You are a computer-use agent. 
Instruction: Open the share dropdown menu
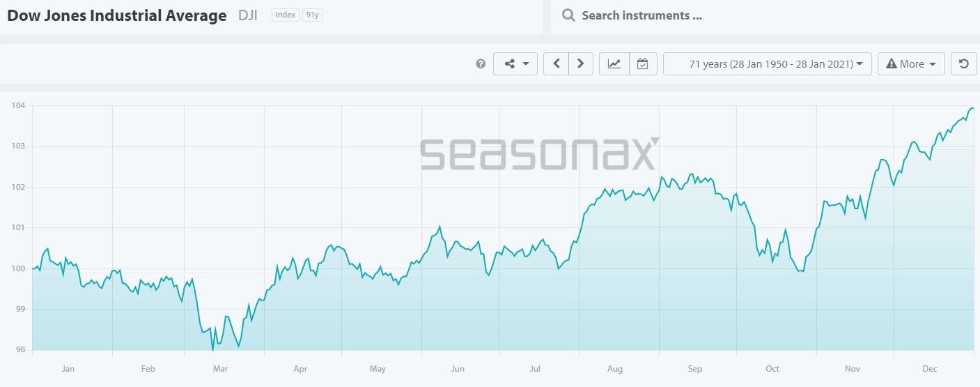[515, 63]
